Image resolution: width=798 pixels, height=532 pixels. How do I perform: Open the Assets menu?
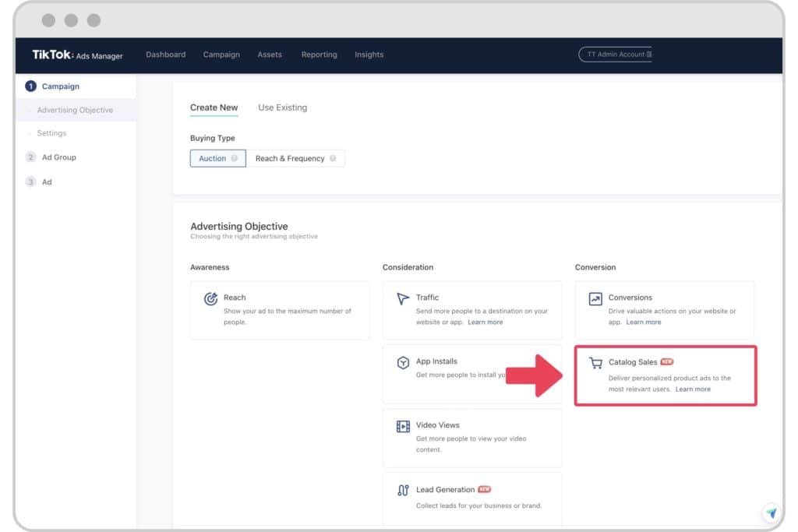pyautogui.click(x=269, y=55)
